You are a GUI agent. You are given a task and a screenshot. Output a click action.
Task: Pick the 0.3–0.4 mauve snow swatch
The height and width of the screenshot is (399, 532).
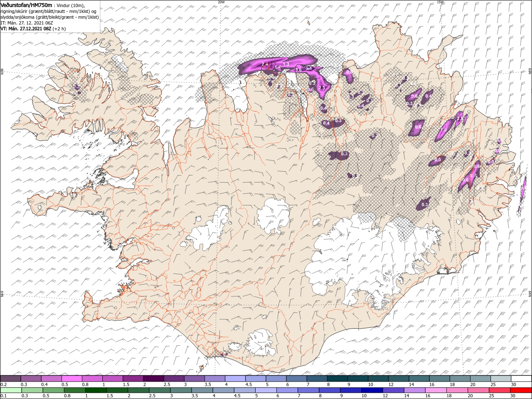click(31, 379)
